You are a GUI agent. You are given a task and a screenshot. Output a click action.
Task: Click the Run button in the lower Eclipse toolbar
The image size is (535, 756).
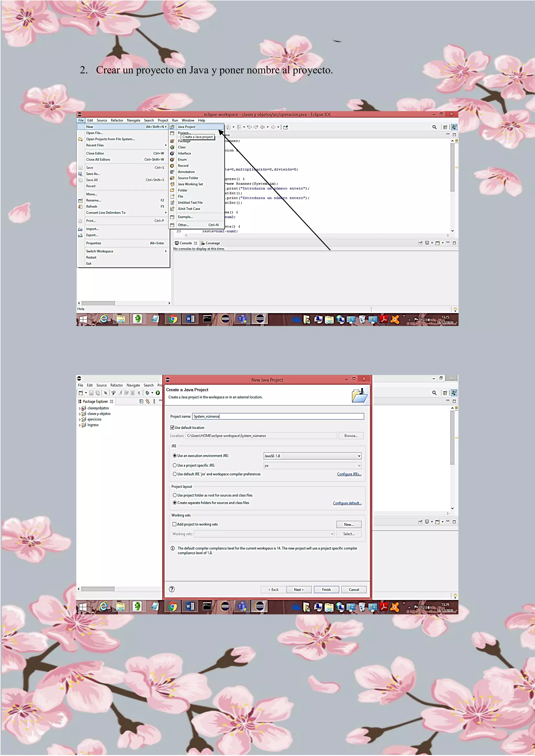tap(158, 393)
